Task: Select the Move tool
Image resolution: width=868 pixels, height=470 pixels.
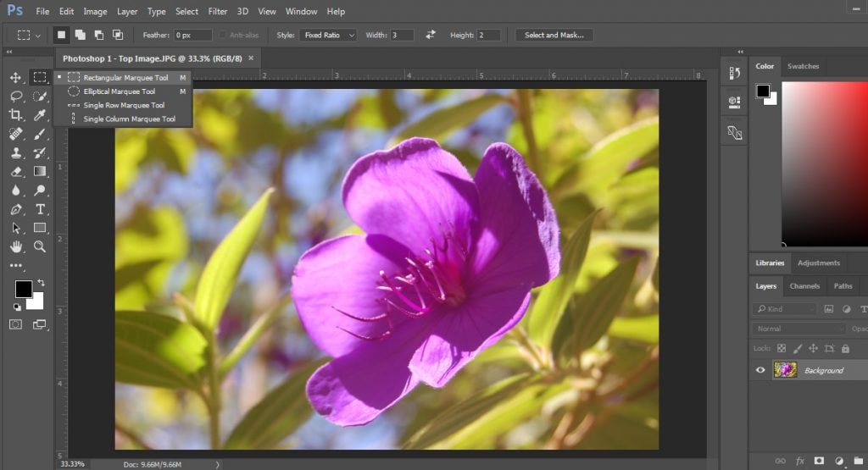Action: [x=16, y=78]
